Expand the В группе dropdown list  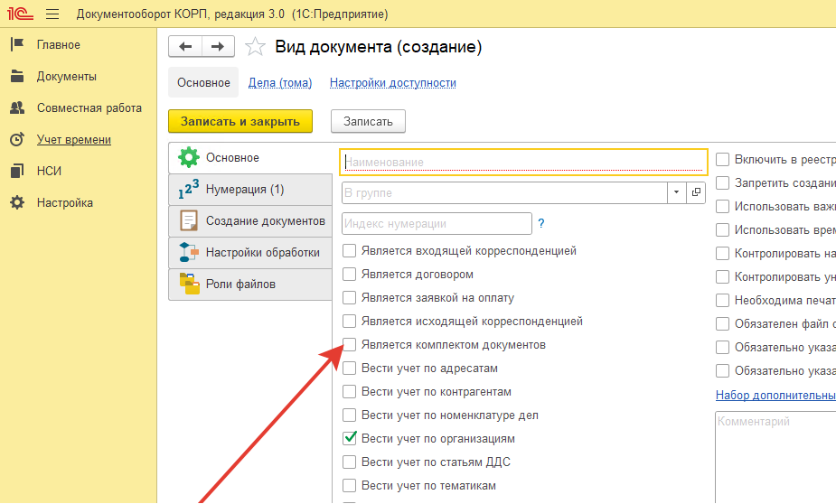click(677, 192)
